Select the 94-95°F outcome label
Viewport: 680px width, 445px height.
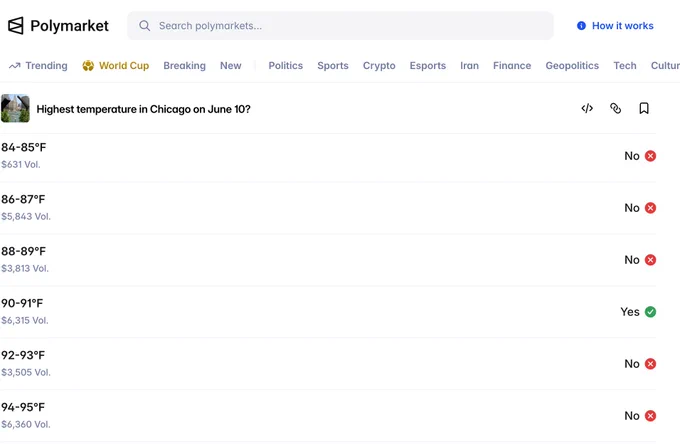click(23, 407)
